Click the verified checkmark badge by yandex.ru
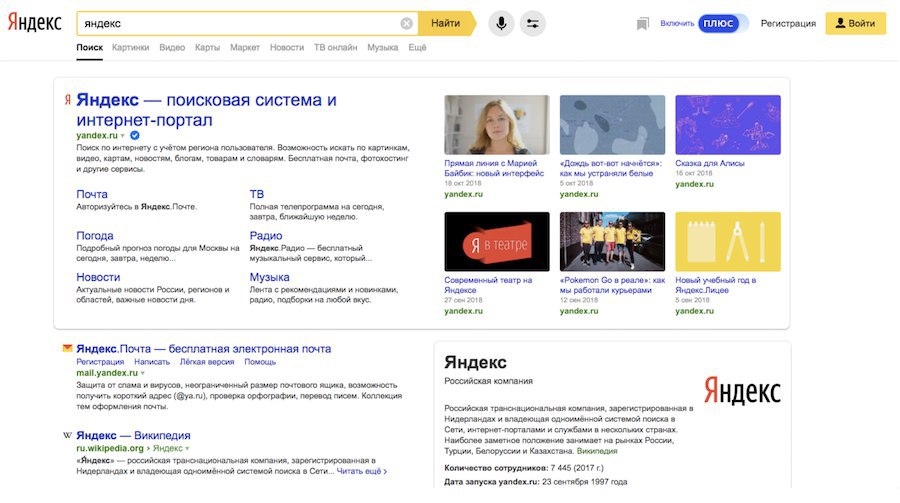900x503 pixels. tap(134, 136)
